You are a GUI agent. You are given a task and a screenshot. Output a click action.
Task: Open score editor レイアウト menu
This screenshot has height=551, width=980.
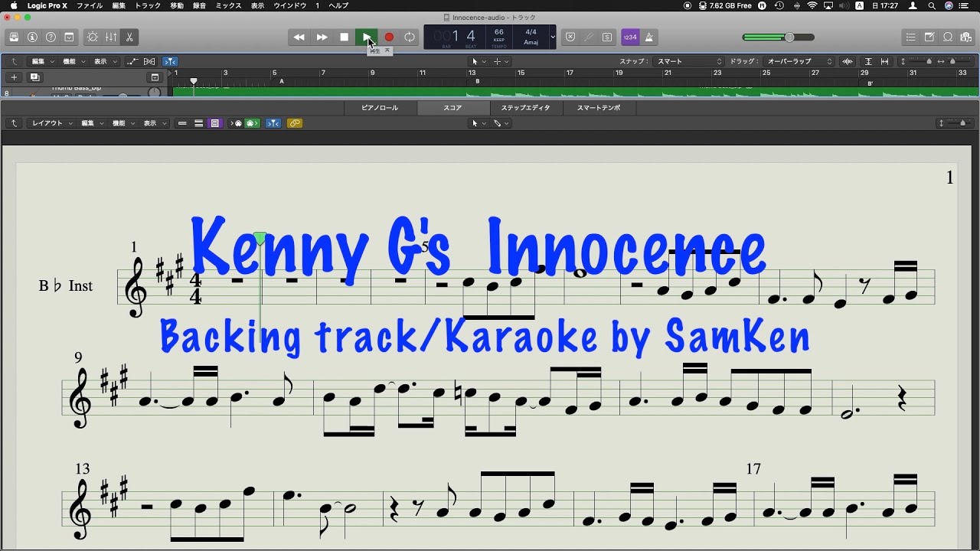pyautogui.click(x=51, y=123)
